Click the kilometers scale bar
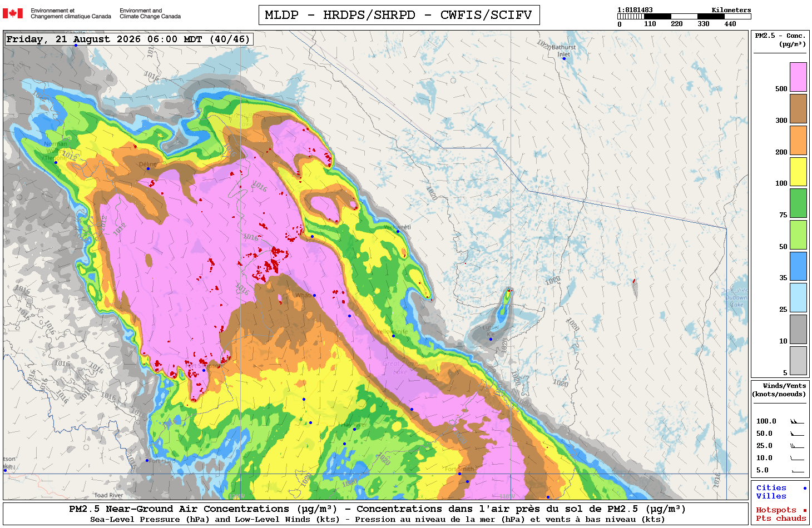812x528 pixels. (x=684, y=17)
